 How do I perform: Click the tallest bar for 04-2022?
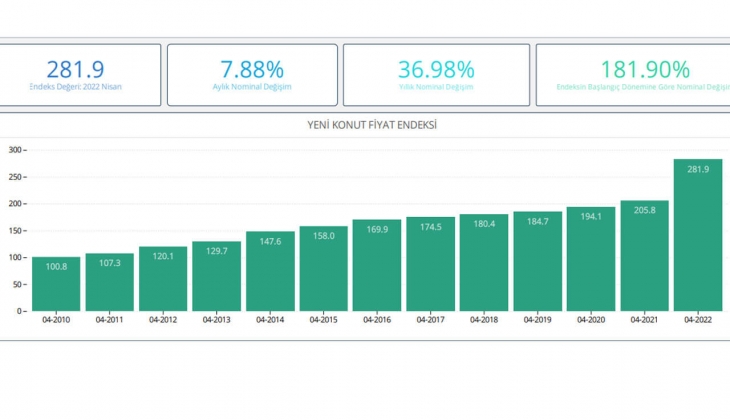point(698,235)
